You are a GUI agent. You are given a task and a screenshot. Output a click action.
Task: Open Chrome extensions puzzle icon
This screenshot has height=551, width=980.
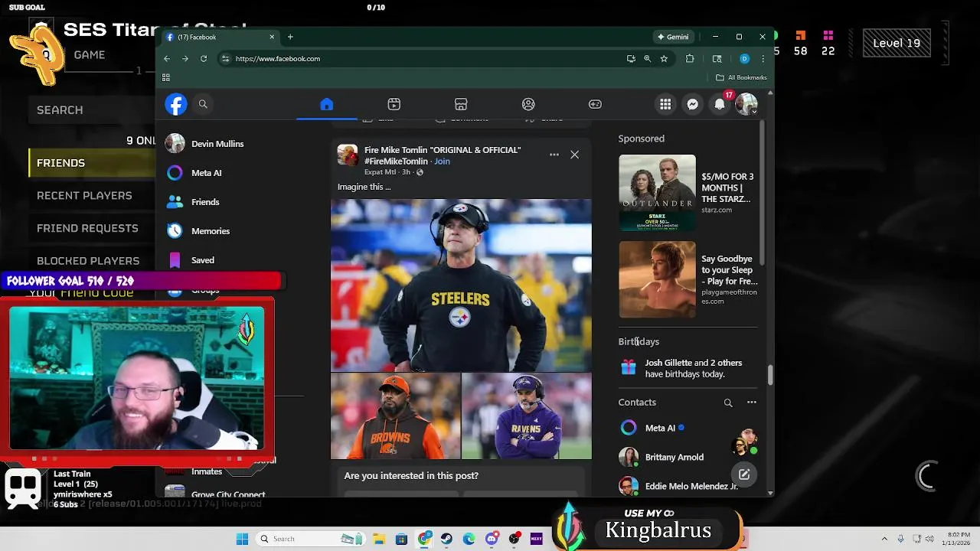click(x=690, y=58)
